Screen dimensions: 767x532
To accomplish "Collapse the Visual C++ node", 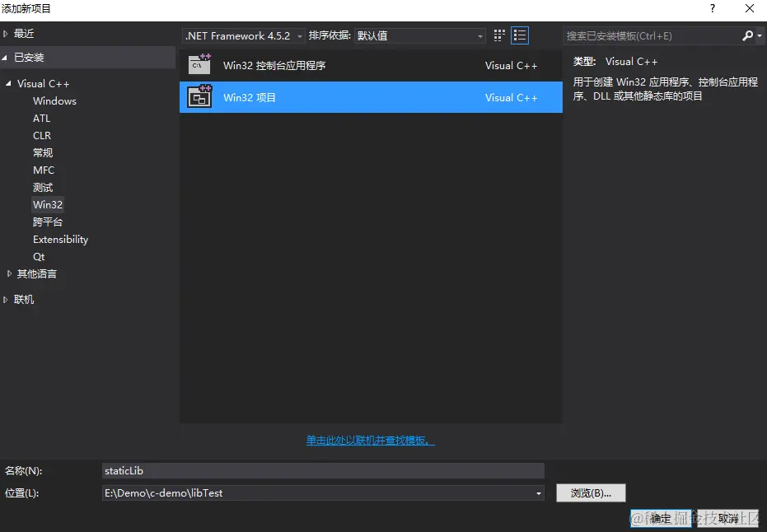I will point(8,84).
